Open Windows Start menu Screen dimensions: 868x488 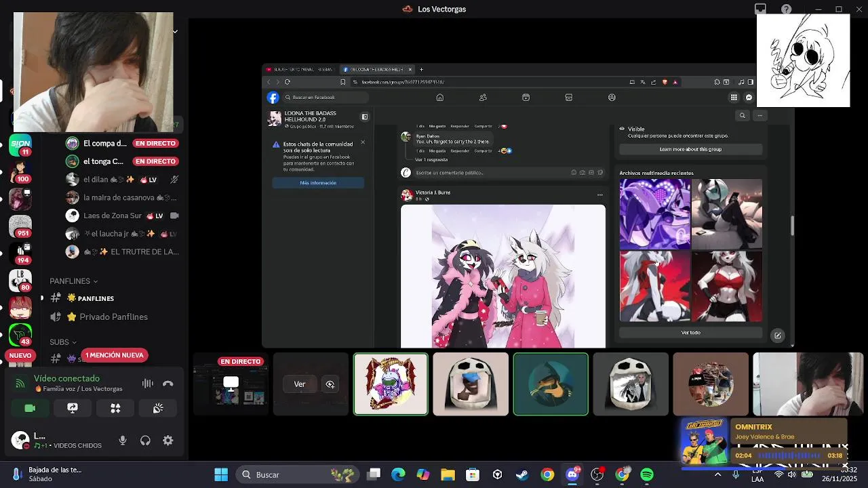click(221, 474)
